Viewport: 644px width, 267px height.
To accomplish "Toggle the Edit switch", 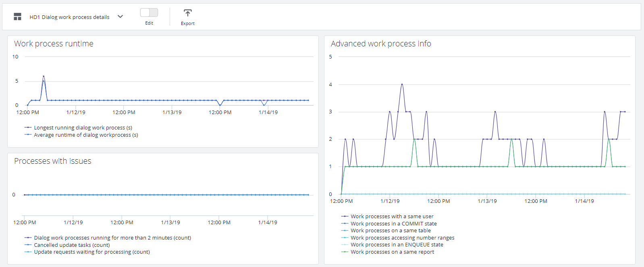I will coord(149,13).
